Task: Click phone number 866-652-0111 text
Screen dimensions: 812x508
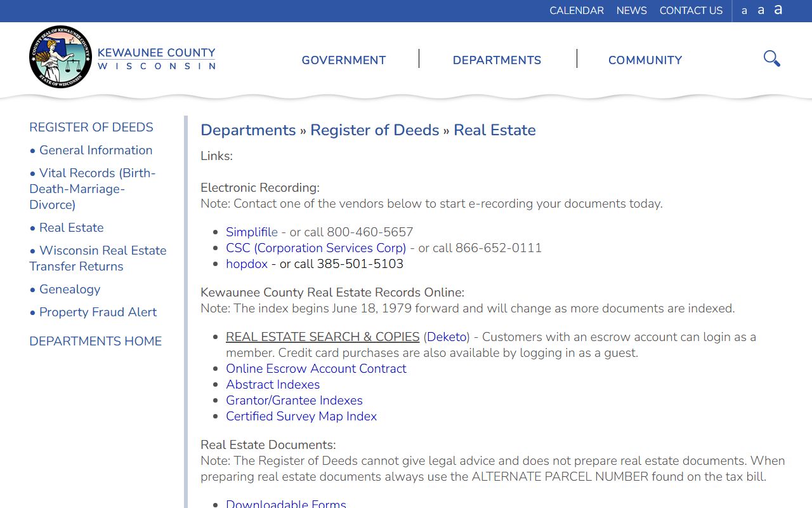Action: click(x=499, y=248)
